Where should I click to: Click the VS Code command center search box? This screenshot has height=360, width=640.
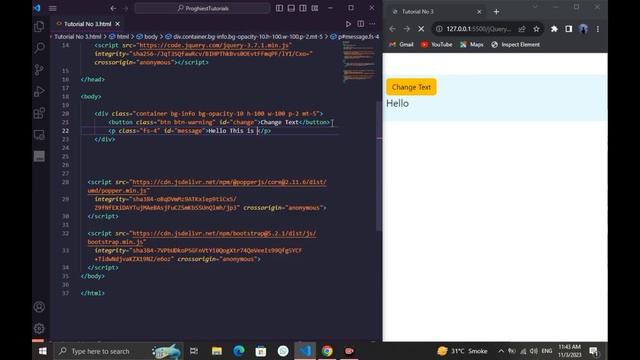202,8
